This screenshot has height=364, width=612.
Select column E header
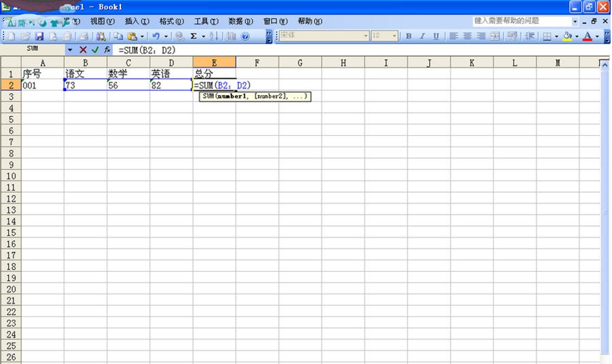214,62
